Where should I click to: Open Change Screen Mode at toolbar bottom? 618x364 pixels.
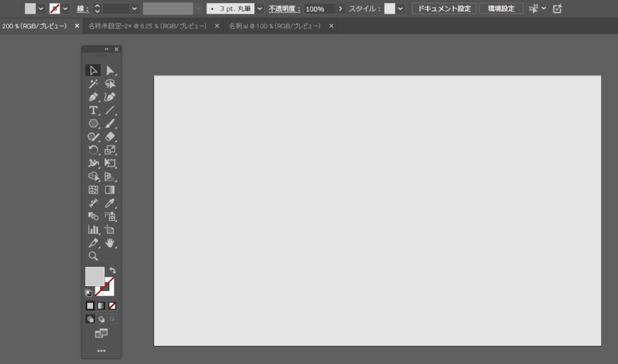click(101, 334)
